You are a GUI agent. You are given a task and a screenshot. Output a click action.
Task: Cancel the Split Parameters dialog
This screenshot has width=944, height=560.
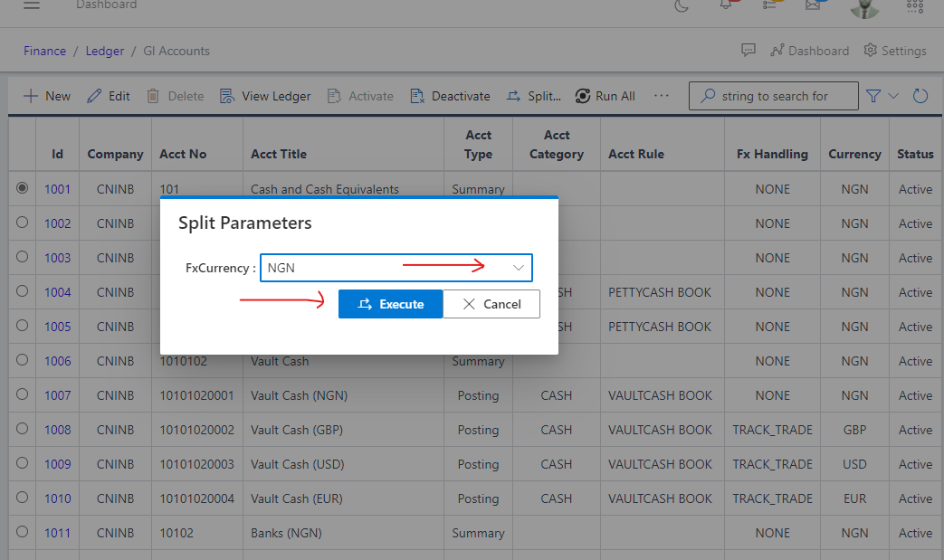(491, 304)
